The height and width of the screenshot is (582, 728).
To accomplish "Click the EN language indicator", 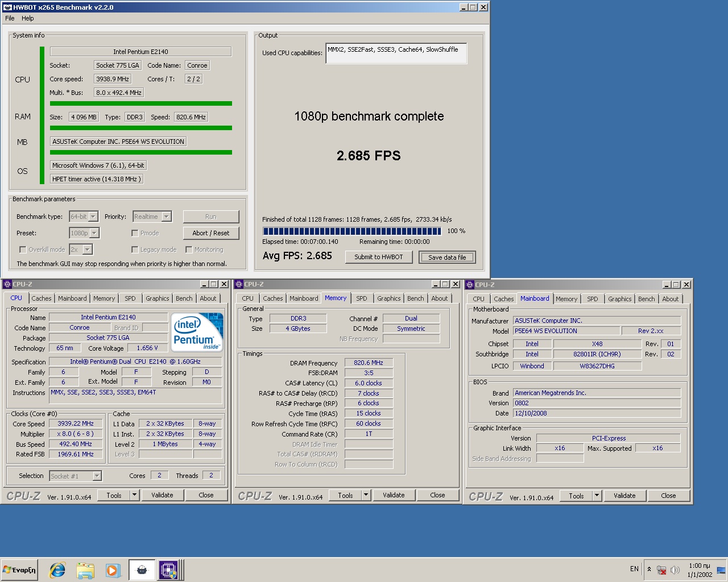I will [x=634, y=569].
